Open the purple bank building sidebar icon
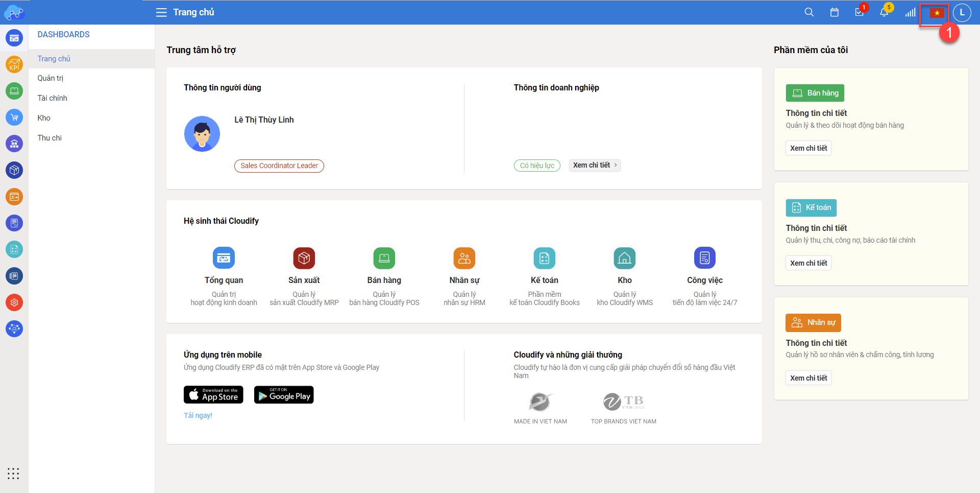The width and height of the screenshot is (980, 493). click(x=14, y=144)
